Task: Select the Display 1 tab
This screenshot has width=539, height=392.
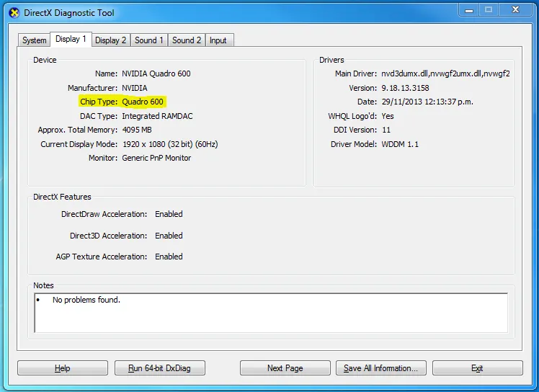Action: (71, 39)
